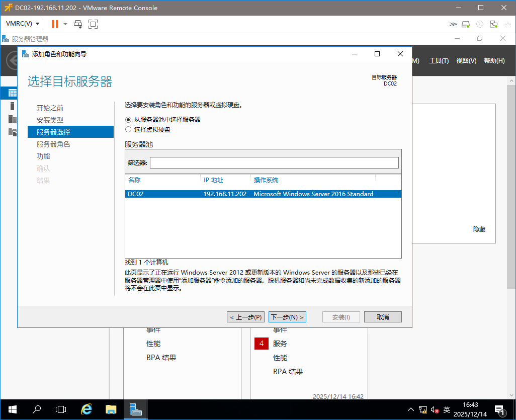The height and width of the screenshot is (420, 516).
Task: Click the muted volume tray icon
Action: (x=435, y=410)
